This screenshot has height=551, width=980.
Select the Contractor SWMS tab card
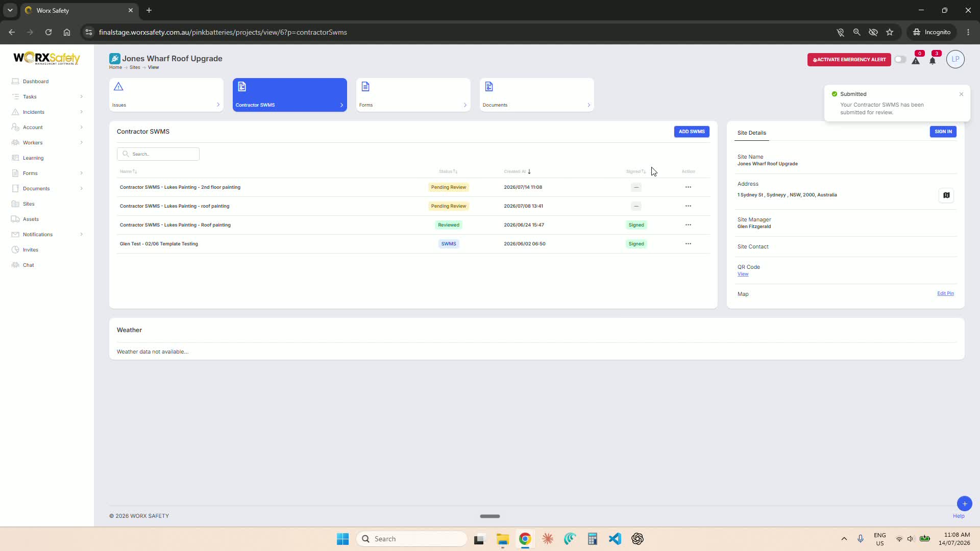[x=290, y=95]
